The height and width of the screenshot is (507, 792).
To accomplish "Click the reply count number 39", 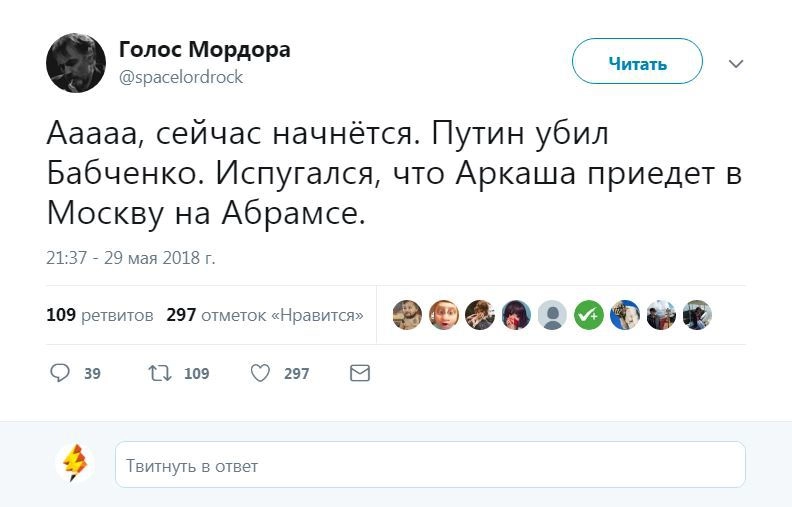I will point(92,374).
